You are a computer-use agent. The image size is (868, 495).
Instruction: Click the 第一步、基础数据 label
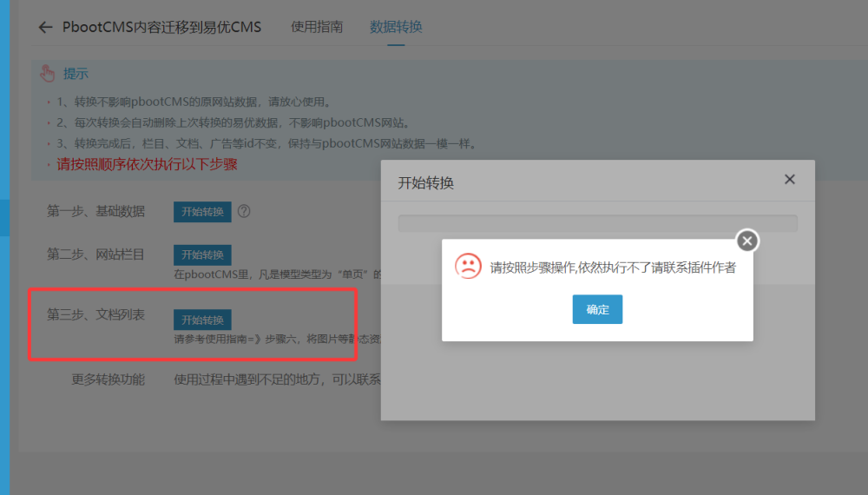(x=95, y=211)
